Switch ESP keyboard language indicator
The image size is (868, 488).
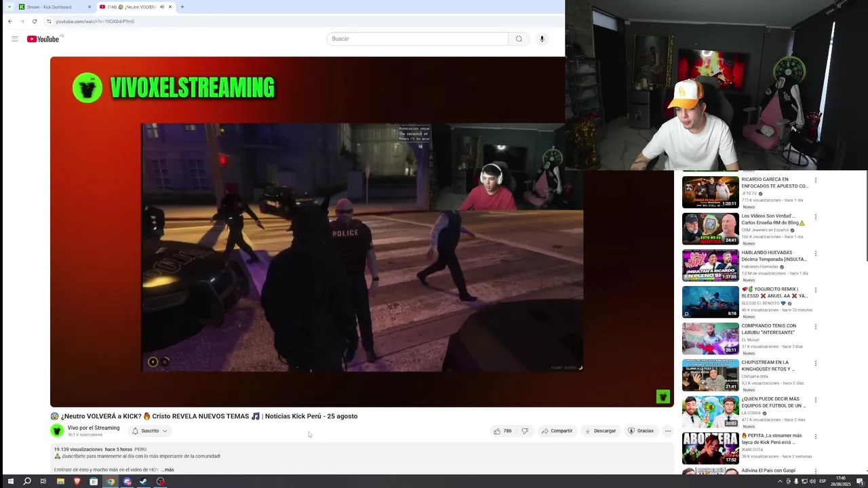823,481
